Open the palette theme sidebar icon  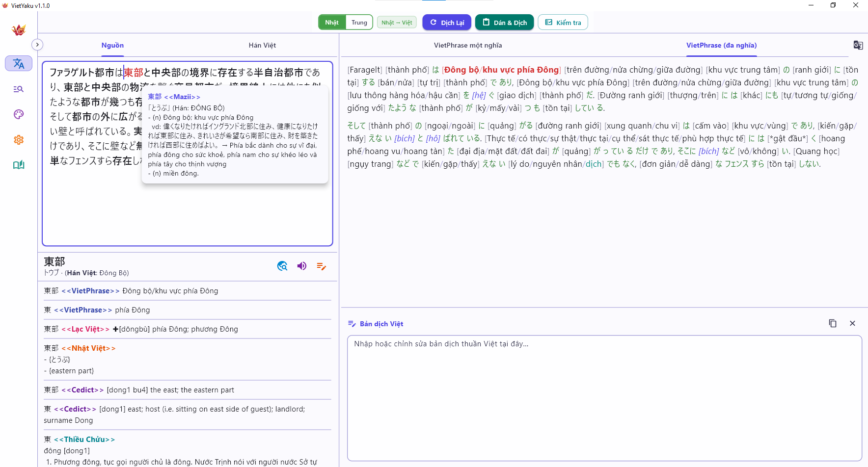click(x=19, y=114)
